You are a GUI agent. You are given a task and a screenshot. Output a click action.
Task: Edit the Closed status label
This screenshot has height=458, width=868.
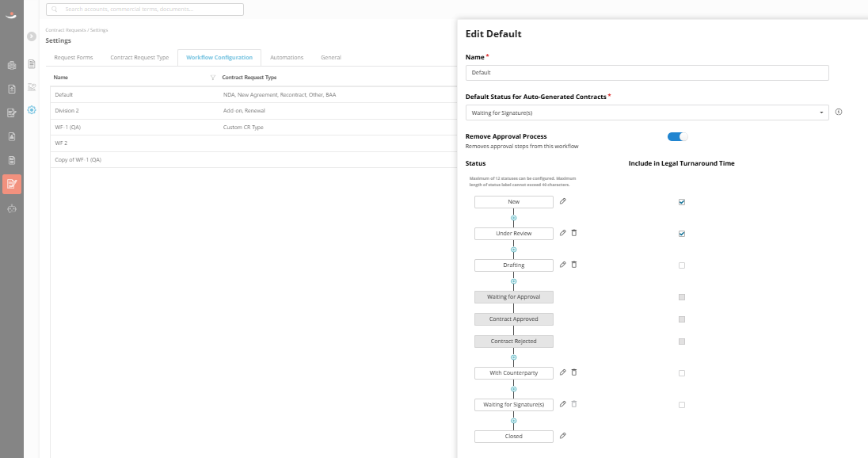pyautogui.click(x=562, y=435)
